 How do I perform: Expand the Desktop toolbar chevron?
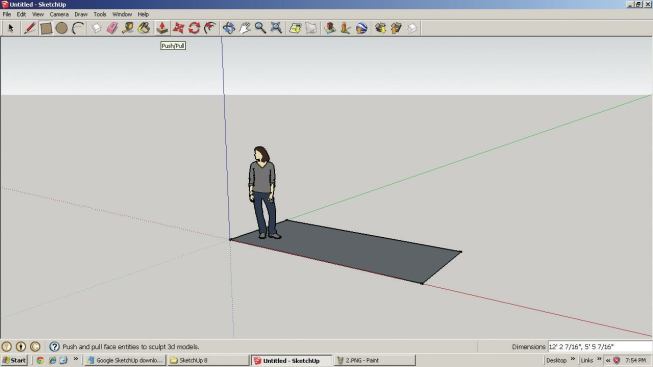point(573,359)
